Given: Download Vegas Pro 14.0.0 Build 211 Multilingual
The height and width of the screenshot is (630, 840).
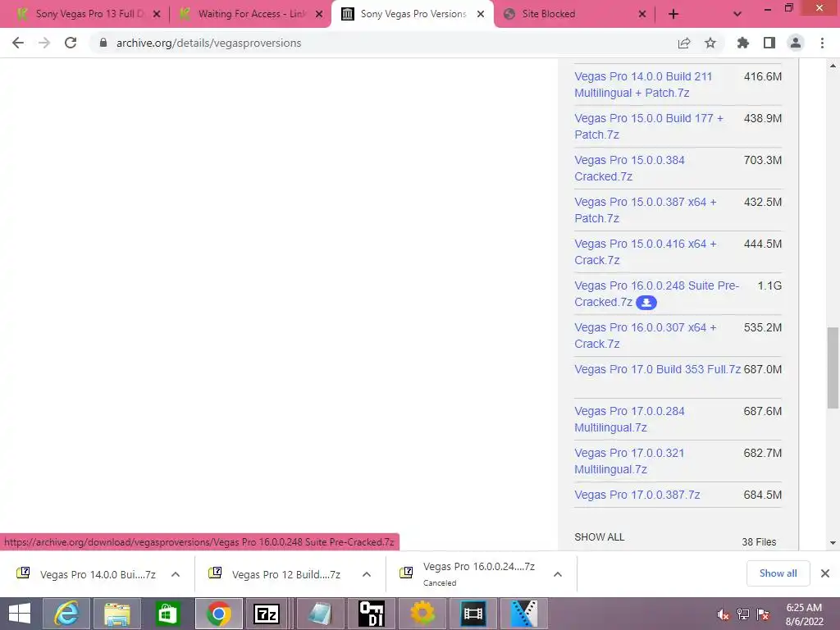Looking at the screenshot, I should click(x=643, y=84).
